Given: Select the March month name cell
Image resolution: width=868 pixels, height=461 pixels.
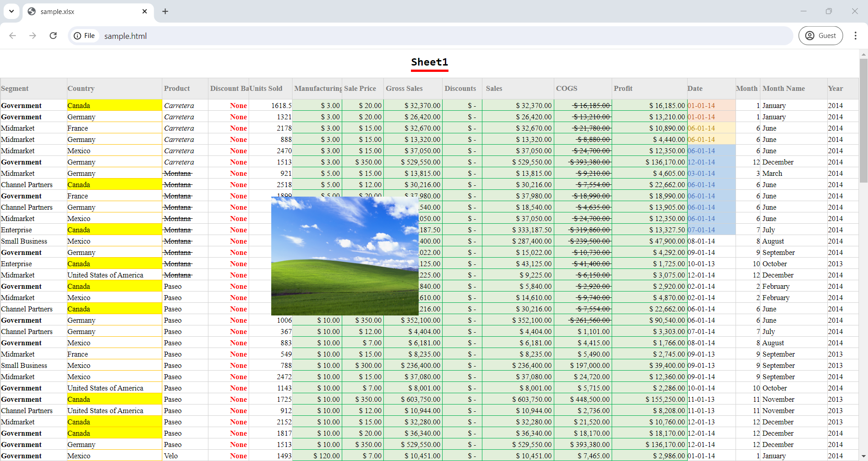Looking at the screenshot, I should point(793,173).
